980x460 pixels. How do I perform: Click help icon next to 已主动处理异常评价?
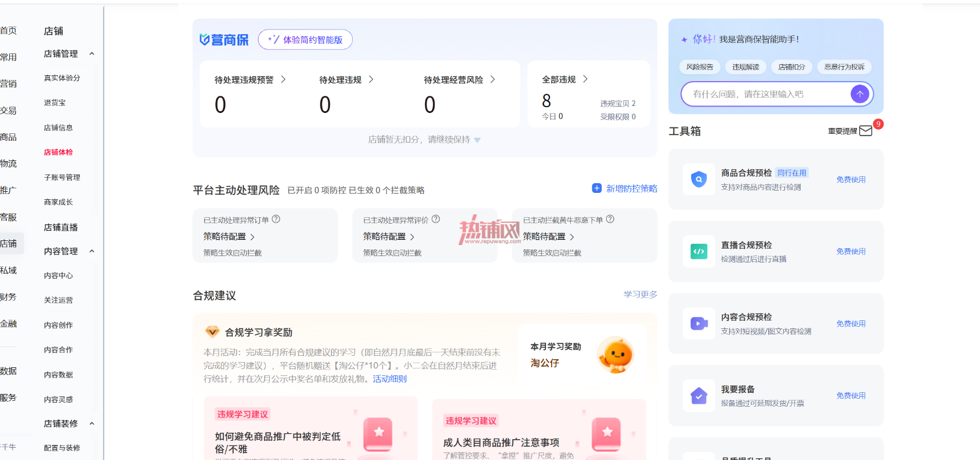pyautogui.click(x=436, y=219)
